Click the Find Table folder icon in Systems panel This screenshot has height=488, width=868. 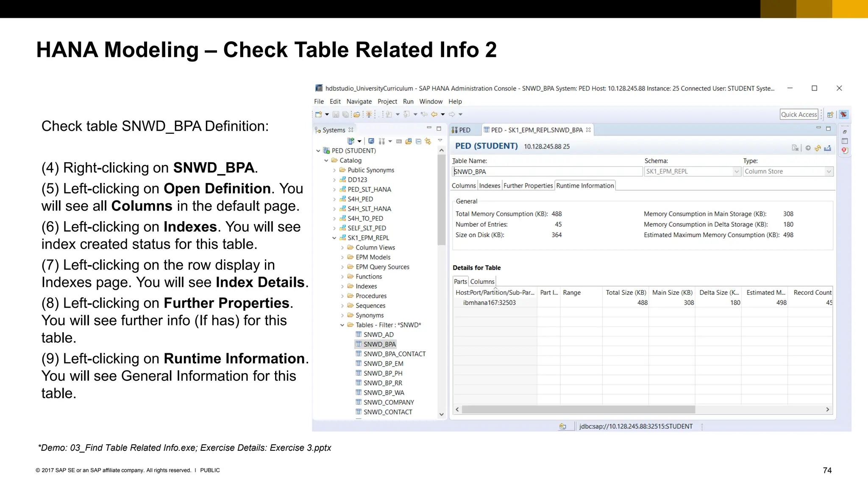(409, 141)
